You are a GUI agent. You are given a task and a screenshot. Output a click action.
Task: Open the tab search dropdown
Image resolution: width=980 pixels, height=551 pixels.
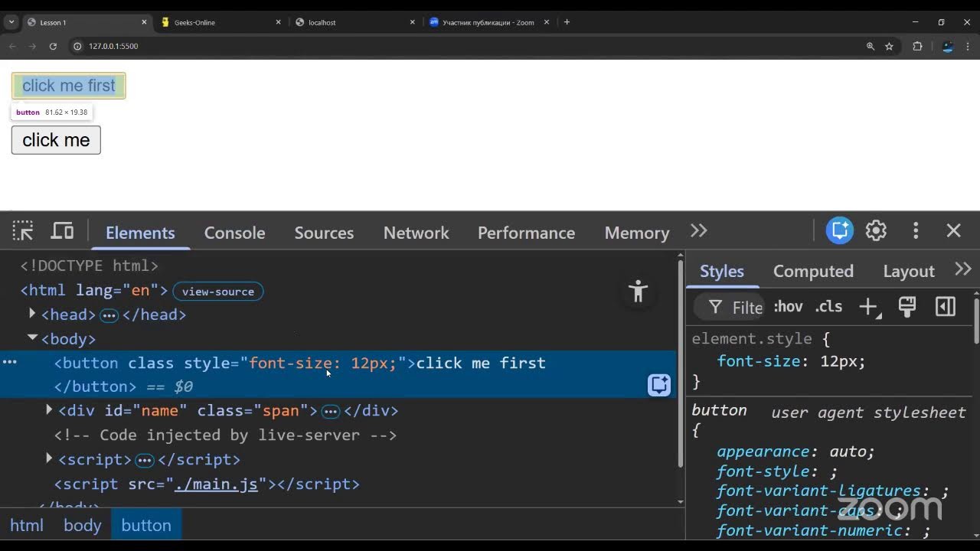[11, 22]
